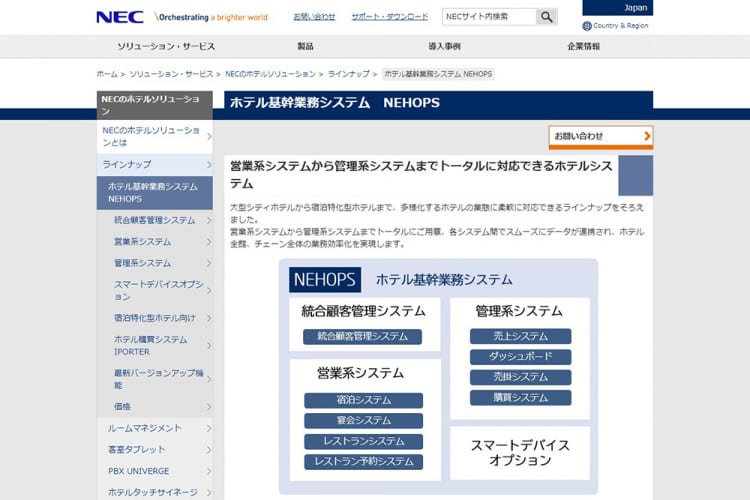This screenshot has width=750, height=500.
Task: Click the search magnifier icon
Action: [x=547, y=17]
